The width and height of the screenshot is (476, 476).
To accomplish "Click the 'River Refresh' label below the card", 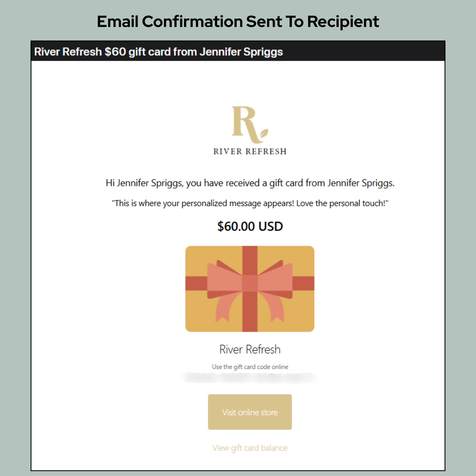I will [250, 349].
